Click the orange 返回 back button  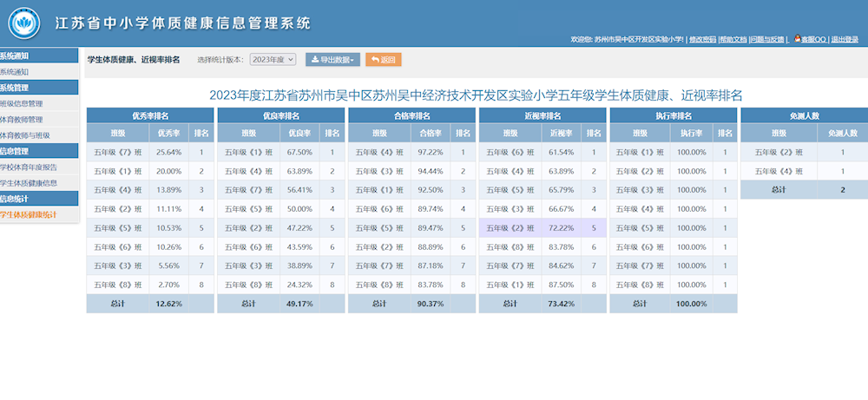tap(383, 60)
